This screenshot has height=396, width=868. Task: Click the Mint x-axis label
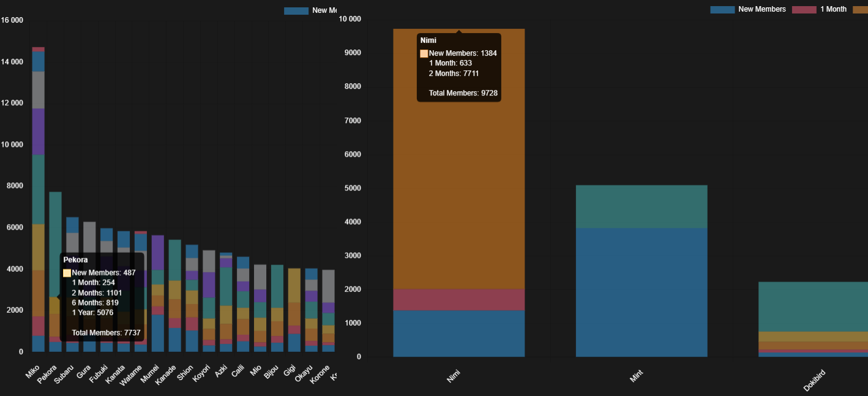pyautogui.click(x=637, y=376)
